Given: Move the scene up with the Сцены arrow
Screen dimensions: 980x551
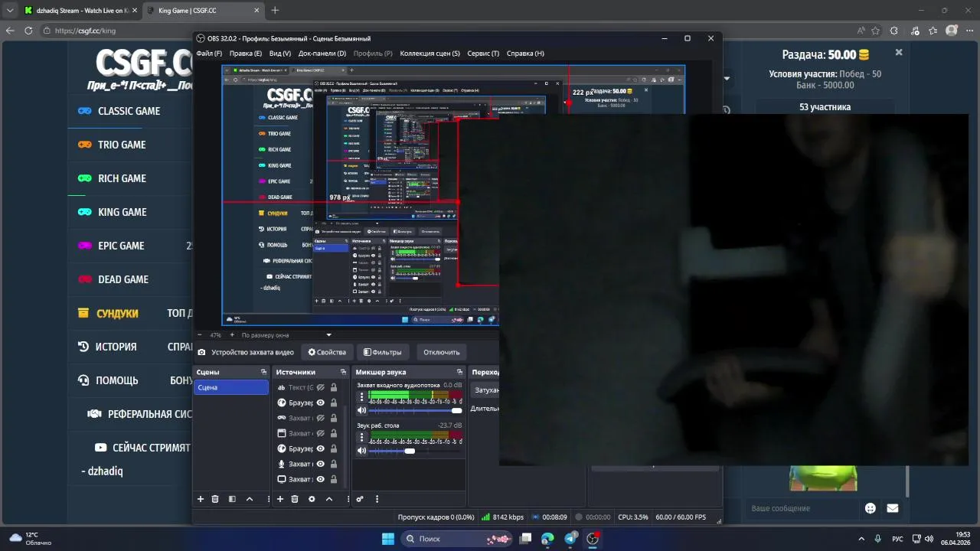Looking at the screenshot, I should pos(250,499).
